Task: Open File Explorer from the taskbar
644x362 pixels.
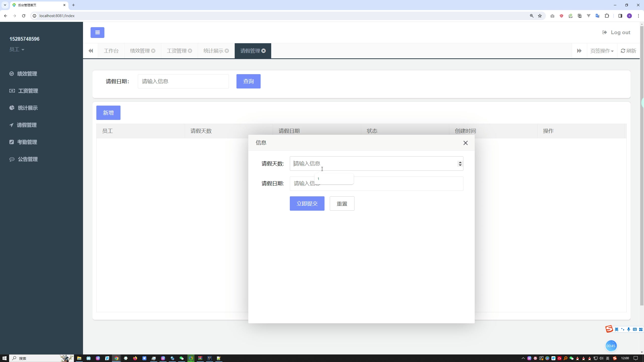Action: (79, 358)
